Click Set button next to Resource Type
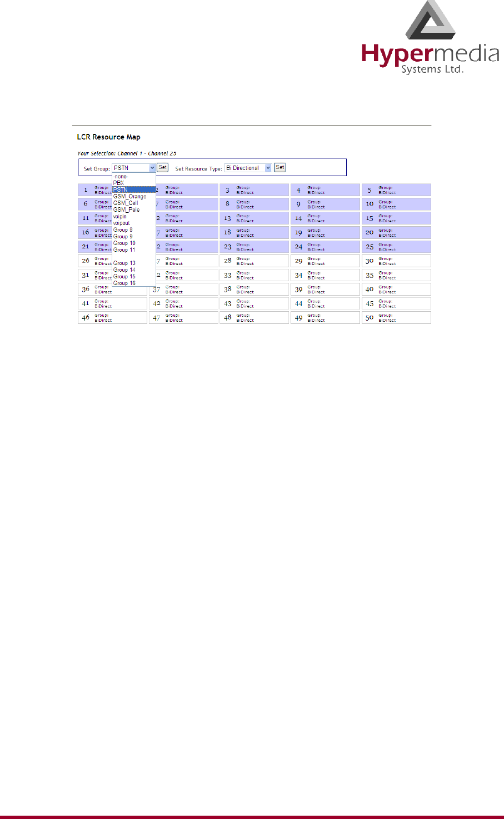504x819 pixels. click(x=280, y=167)
